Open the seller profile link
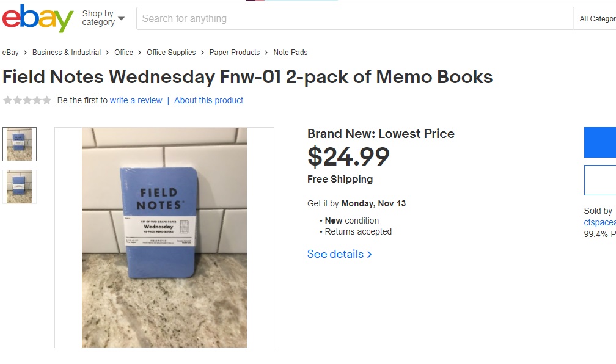The image size is (616, 364). pyautogui.click(x=600, y=222)
